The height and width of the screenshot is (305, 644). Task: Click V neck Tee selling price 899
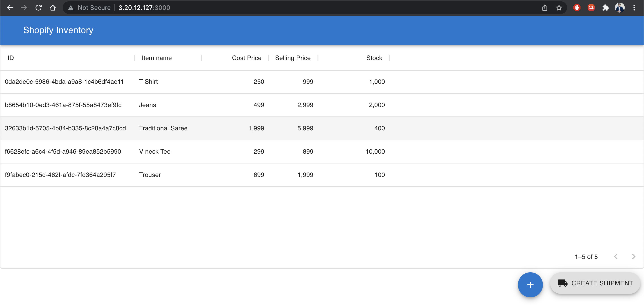tap(308, 152)
